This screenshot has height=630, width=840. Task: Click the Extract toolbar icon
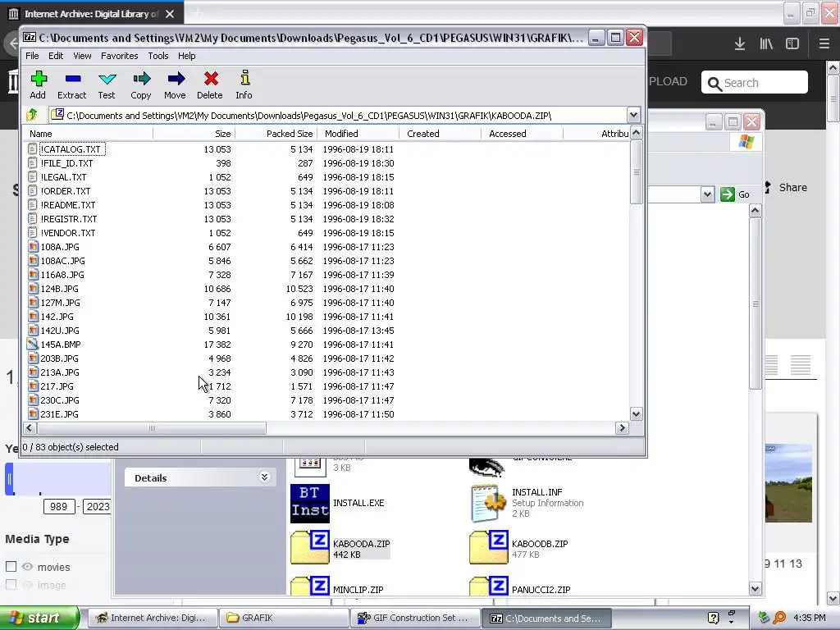pos(72,80)
